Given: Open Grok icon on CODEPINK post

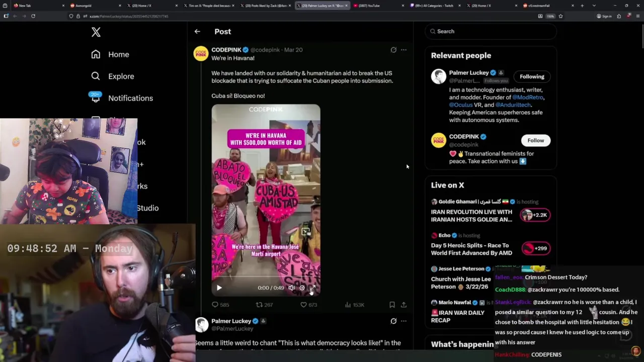Looking at the screenshot, I should coord(393,50).
